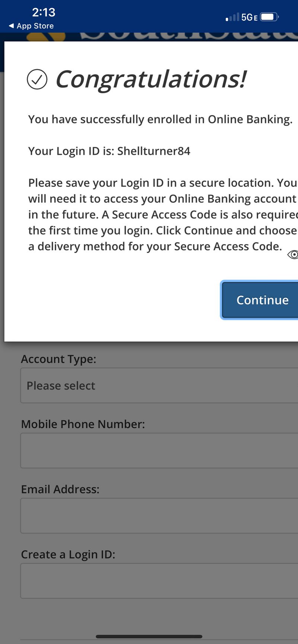Tap the Congratulations! heading
The image size is (298, 644).
(x=151, y=79)
